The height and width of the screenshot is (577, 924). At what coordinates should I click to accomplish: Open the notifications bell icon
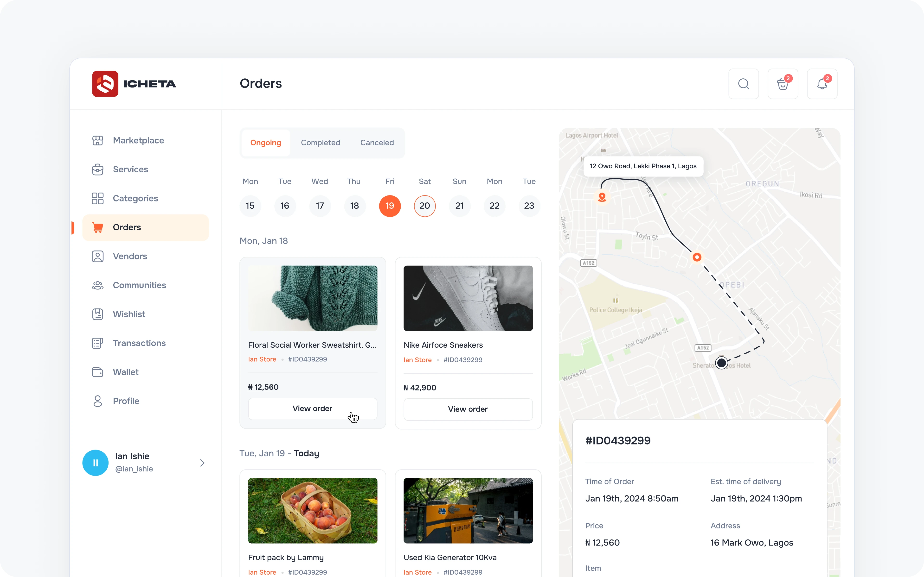click(x=822, y=84)
